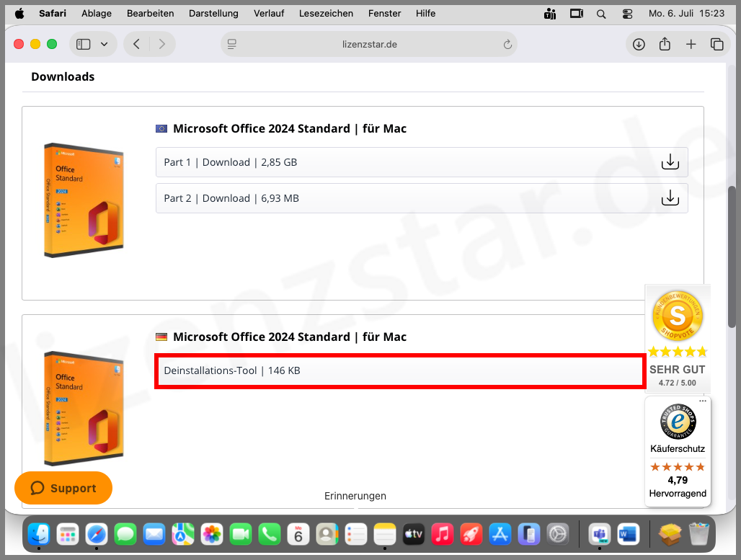Open App Store from the Dock
This screenshot has height=560, width=741.
[500, 535]
